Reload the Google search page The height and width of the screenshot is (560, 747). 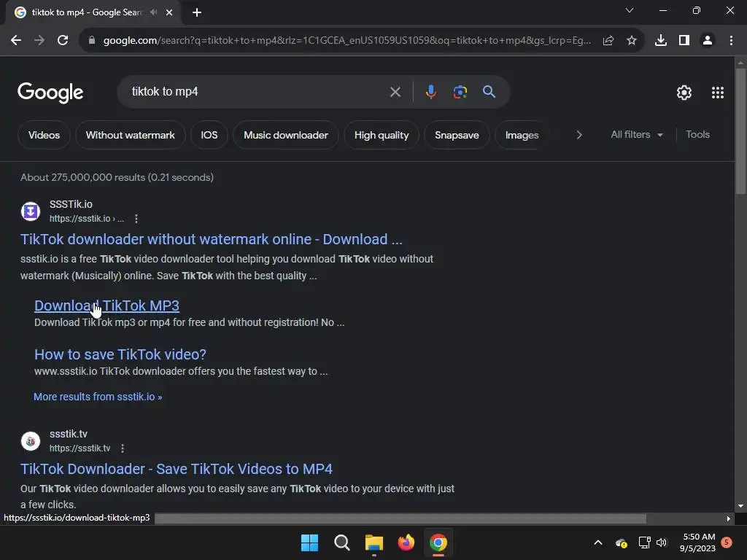(x=63, y=41)
